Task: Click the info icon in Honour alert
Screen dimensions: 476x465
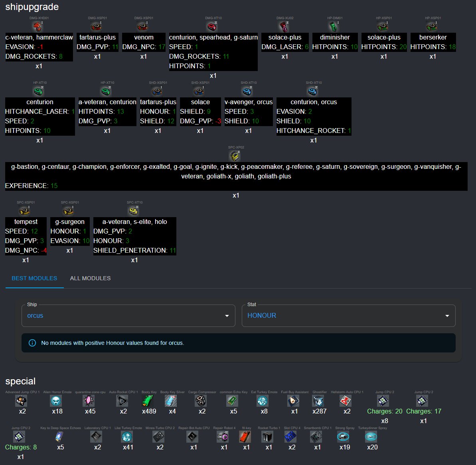Action: point(32,343)
